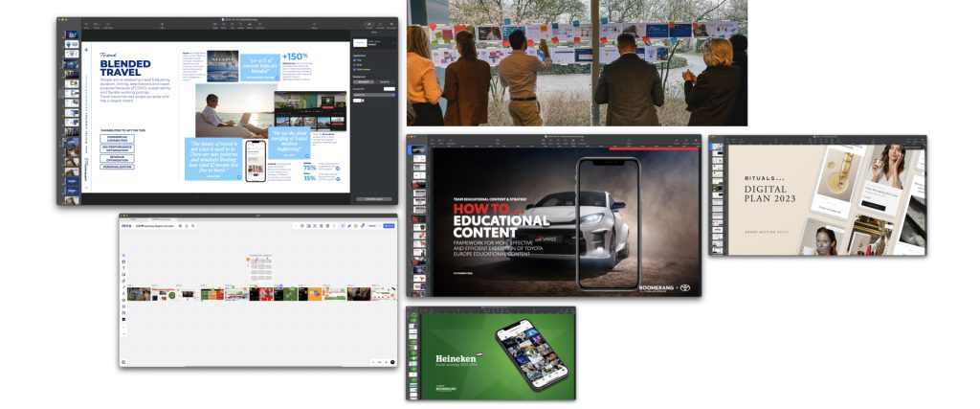This screenshot has height=409, width=980.
Task: Toggle the Body checkbox in Keynote's Format panel
Action: click(x=356, y=64)
